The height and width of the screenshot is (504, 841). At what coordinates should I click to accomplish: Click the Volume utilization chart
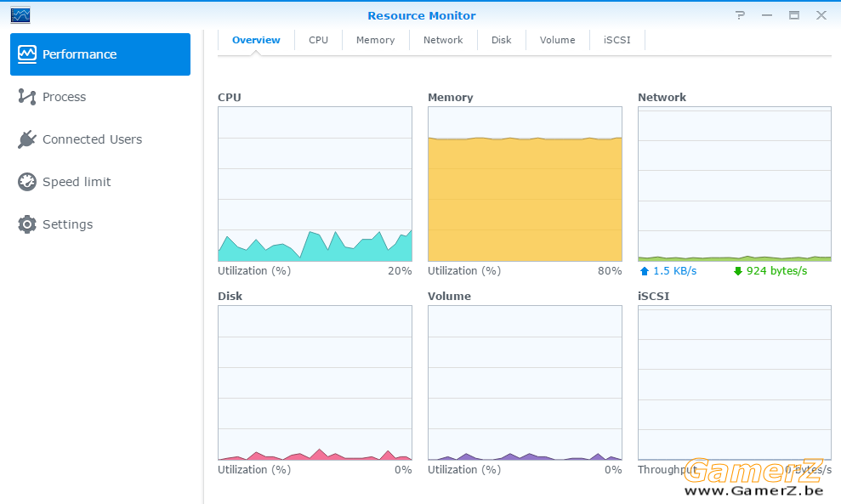[x=525, y=382]
